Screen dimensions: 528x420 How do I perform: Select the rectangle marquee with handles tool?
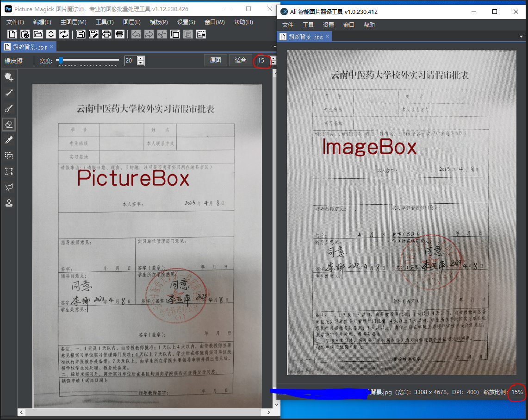click(9, 171)
